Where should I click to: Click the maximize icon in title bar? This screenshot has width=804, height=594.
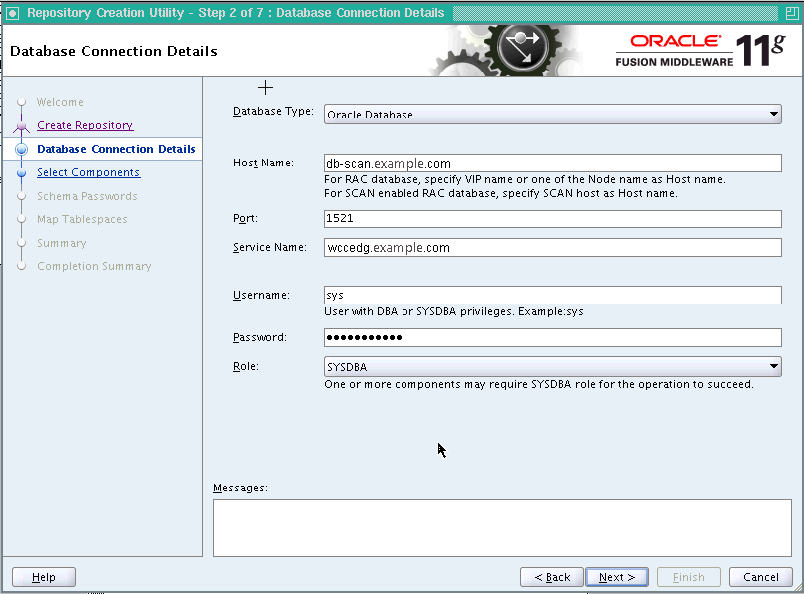pyautogui.click(x=792, y=13)
